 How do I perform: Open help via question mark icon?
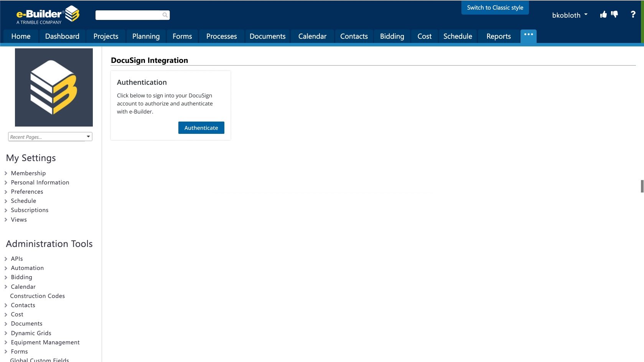[633, 15]
